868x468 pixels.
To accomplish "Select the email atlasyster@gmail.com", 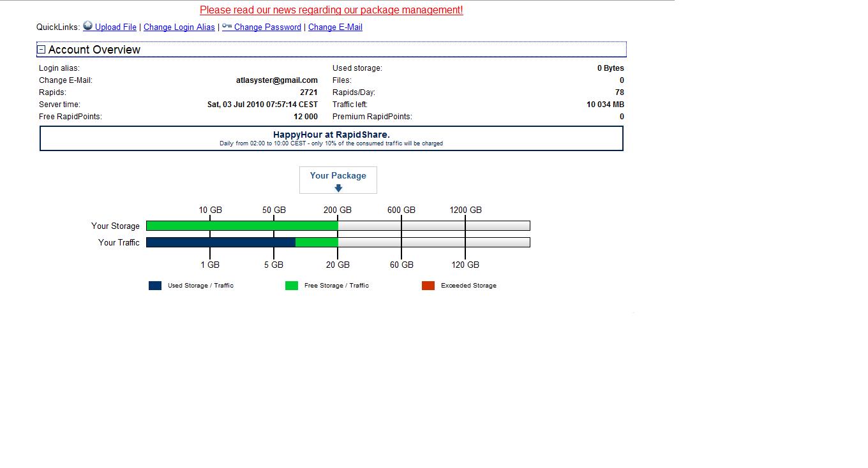I will (277, 80).
